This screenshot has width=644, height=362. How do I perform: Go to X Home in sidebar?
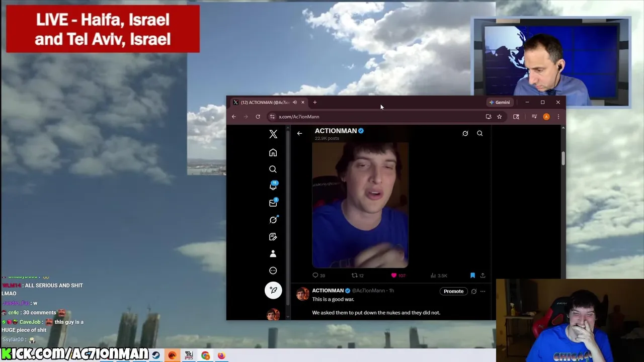[x=273, y=152]
